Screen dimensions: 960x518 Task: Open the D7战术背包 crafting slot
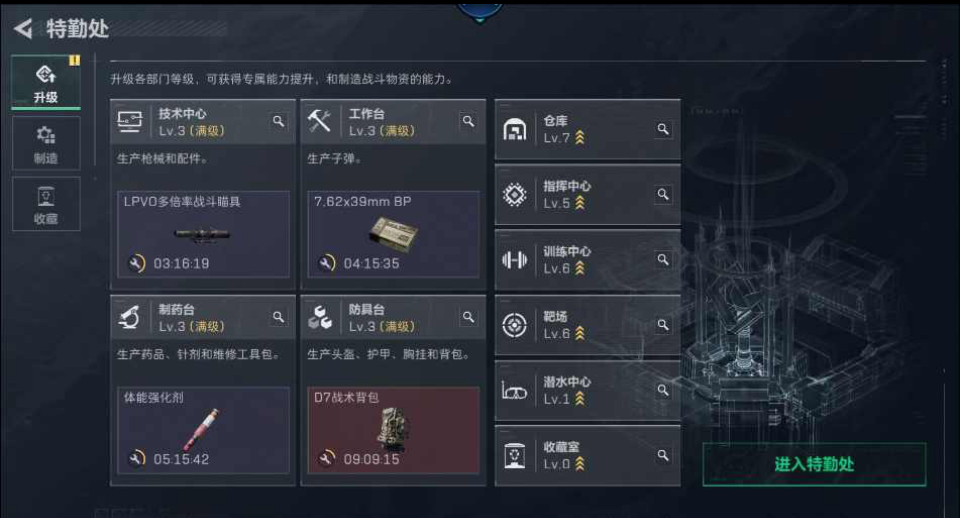click(393, 430)
